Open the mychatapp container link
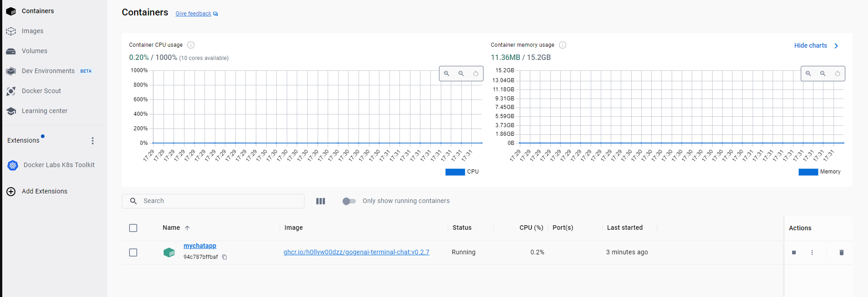Image resolution: width=868 pixels, height=297 pixels. (200, 246)
